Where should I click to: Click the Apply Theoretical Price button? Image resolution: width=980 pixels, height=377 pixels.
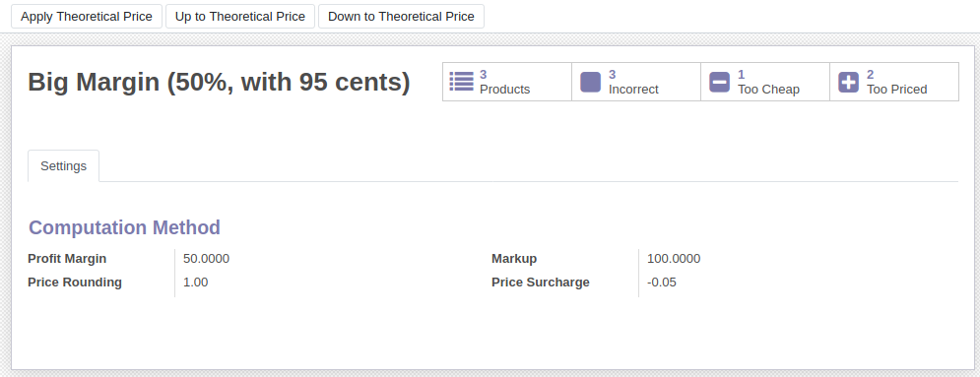coord(87,16)
